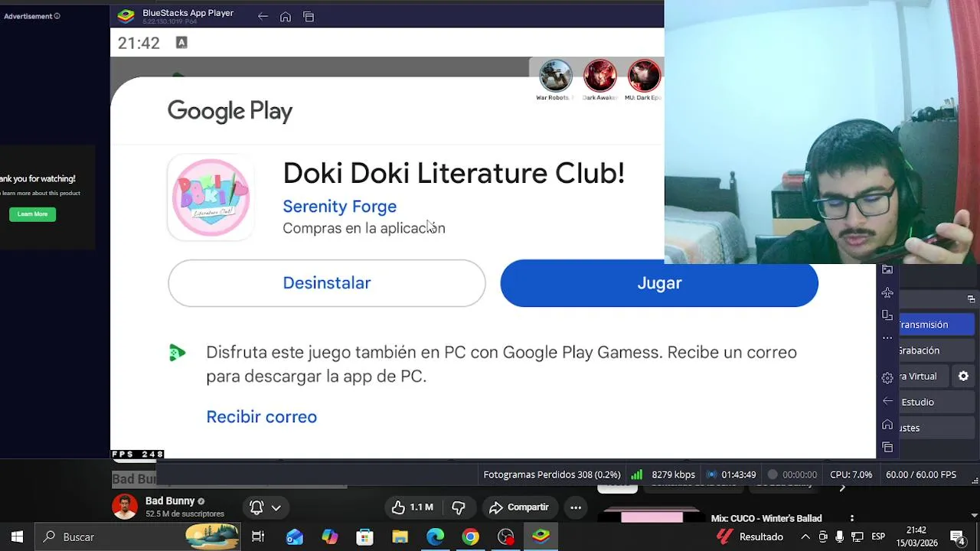Click the Google Play Games green icon
This screenshot has width=980, height=551.
(177, 353)
